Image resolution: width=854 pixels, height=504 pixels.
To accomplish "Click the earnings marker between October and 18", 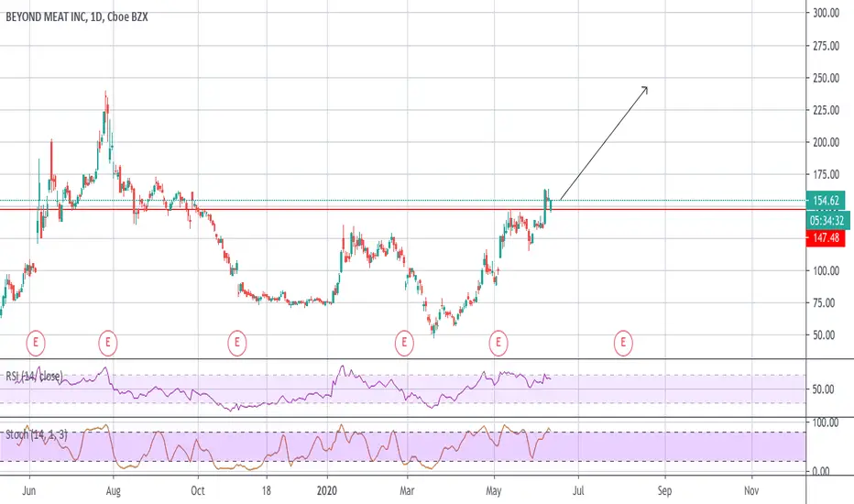I will click(x=237, y=343).
